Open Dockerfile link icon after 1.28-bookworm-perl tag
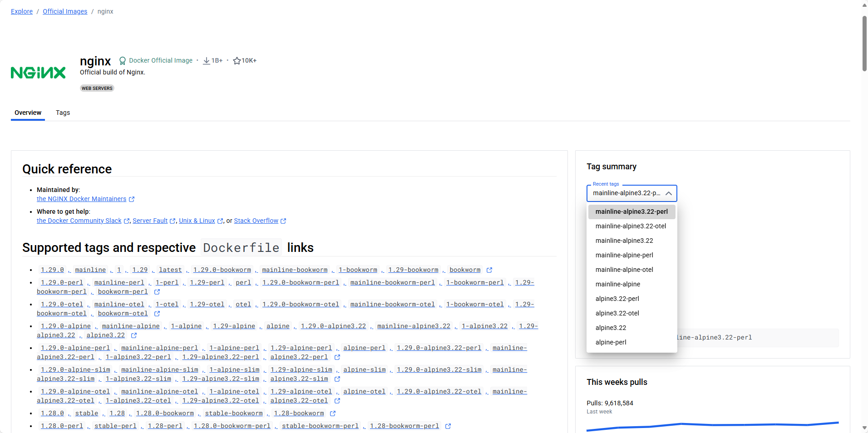 point(448,426)
